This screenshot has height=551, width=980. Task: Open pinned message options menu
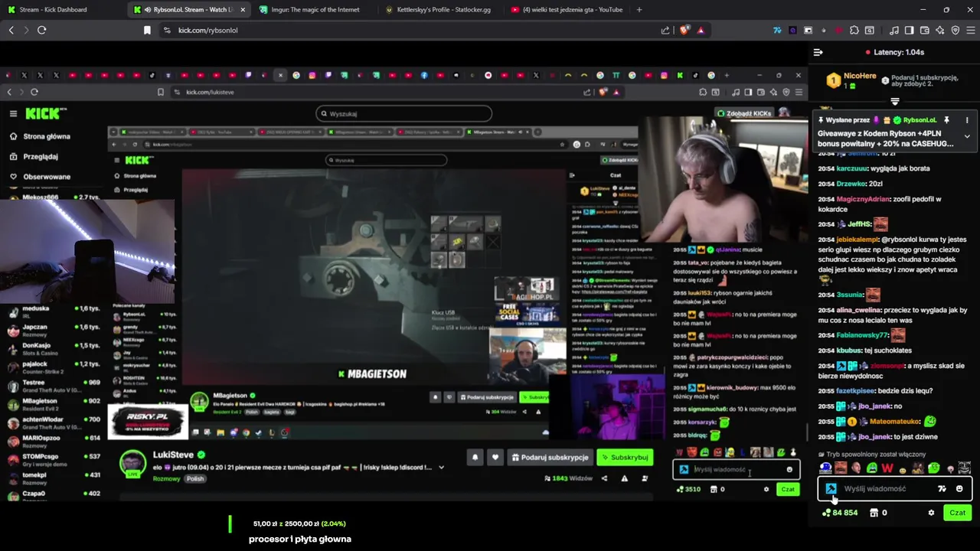click(x=967, y=120)
